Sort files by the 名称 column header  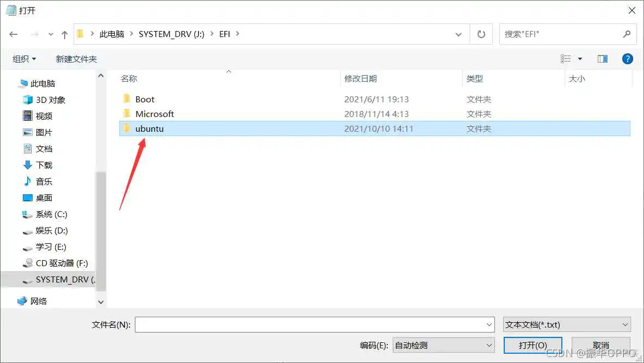coord(128,78)
